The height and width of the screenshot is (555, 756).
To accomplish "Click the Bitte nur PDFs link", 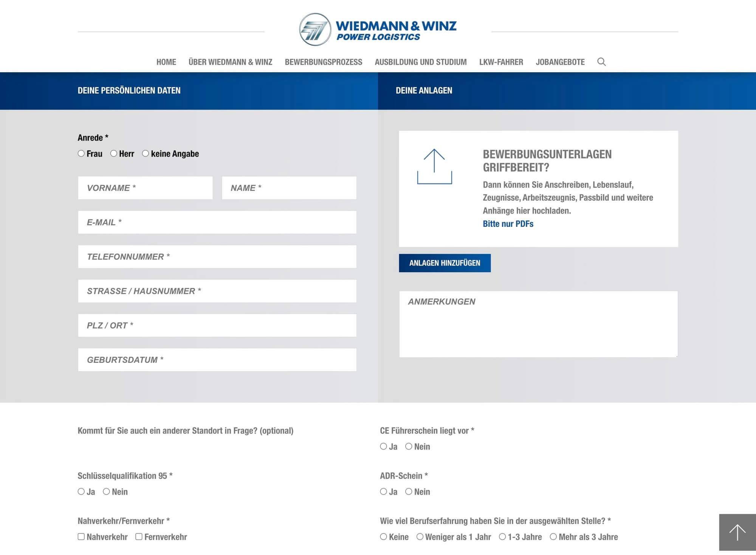I will click(508, 224).
